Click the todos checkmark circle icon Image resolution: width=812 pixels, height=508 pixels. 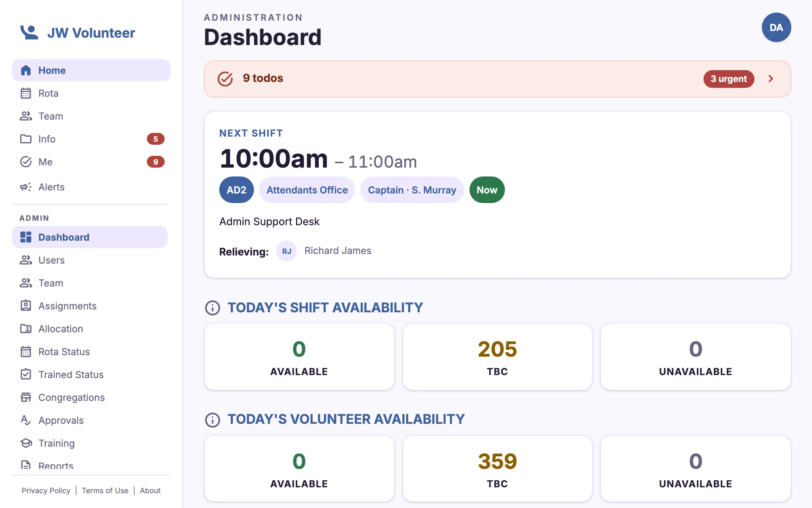[x=225, y=79]
